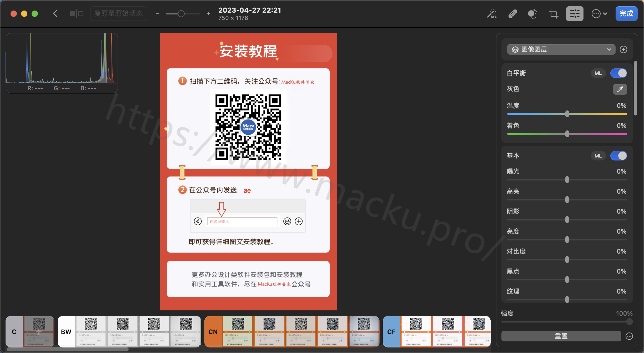This screenshot has height=353, width=644.
Task: Toggle the 白平衡 switch off
Action: (x=619, y=73)
